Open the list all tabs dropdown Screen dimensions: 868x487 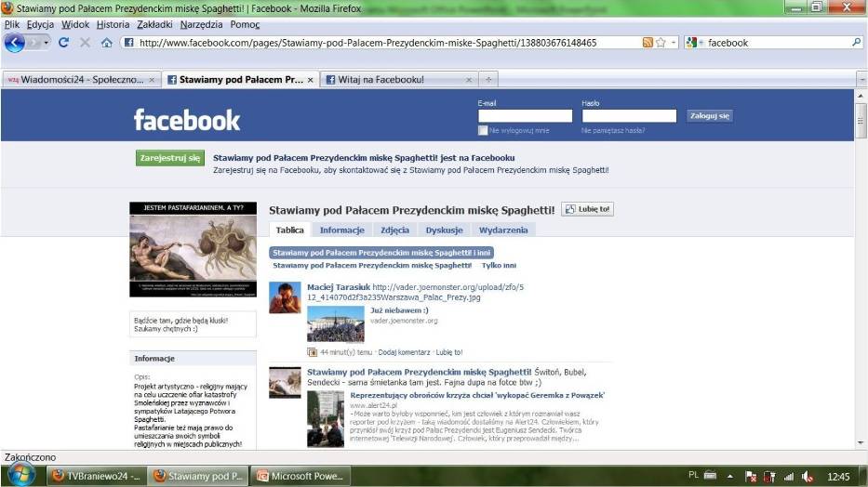point(861,80)
